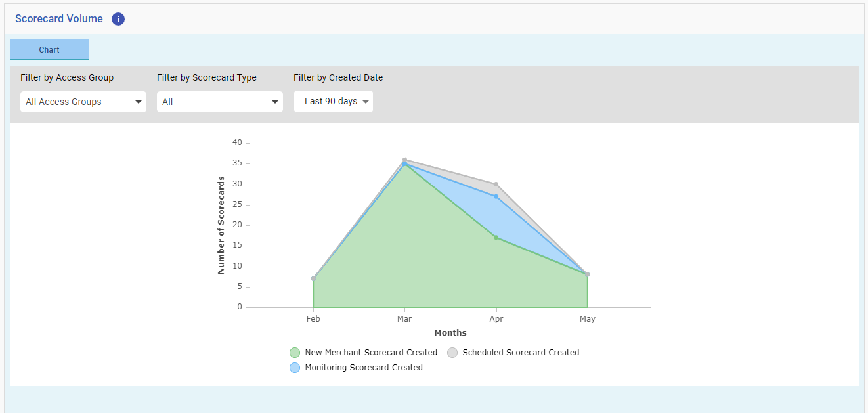Open the Scorecard Volume info tooltip icon
This screenshot has height=413, width=868.
click(118, 18)
